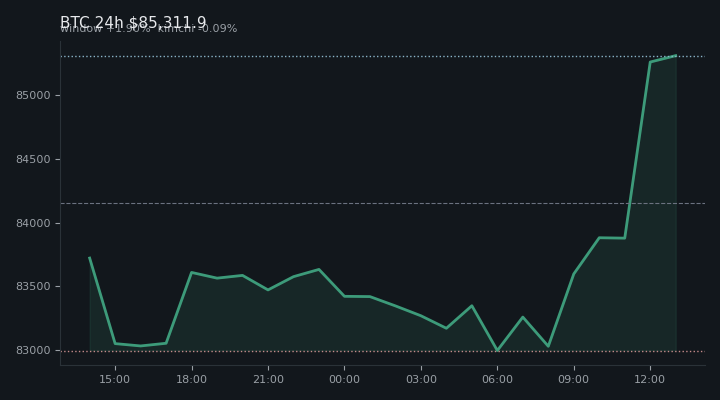Click the '85000' y-axis label
Screen dimensions: 720x400
pos(33,96)
